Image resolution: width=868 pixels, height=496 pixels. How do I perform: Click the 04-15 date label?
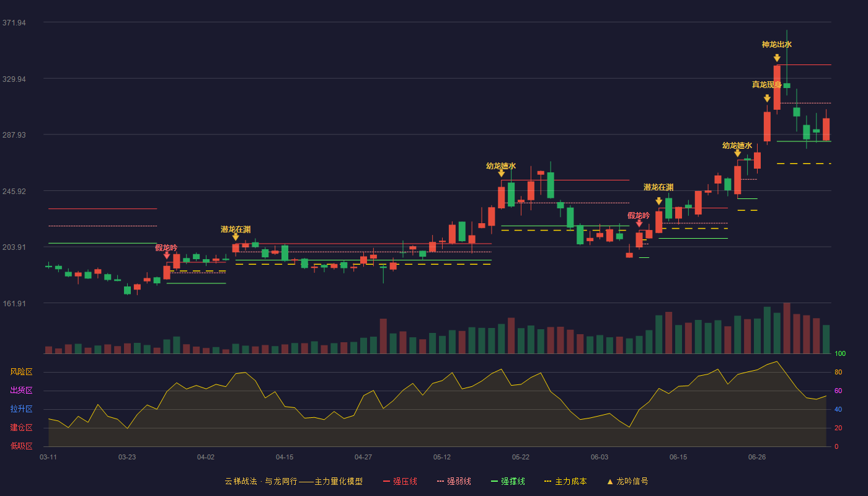(x=285, y=457)
